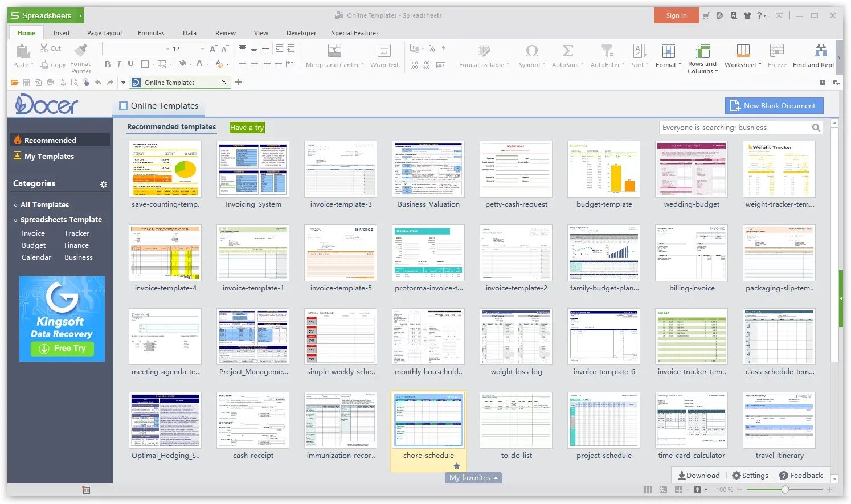Screen dimensions: 851x504
Task: Select the AutoSum function
Action: (566, 55)
